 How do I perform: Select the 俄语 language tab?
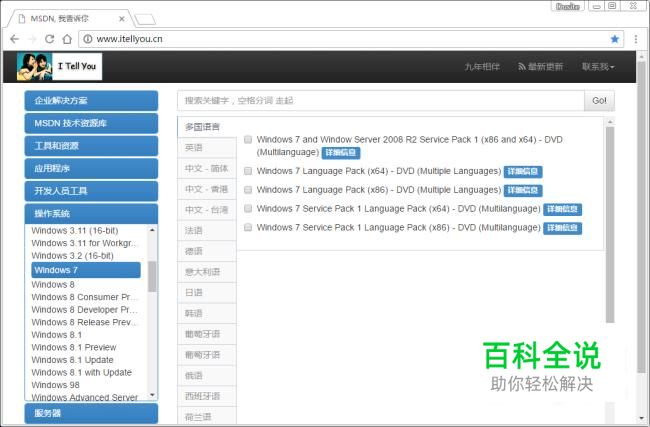[207, 376]
